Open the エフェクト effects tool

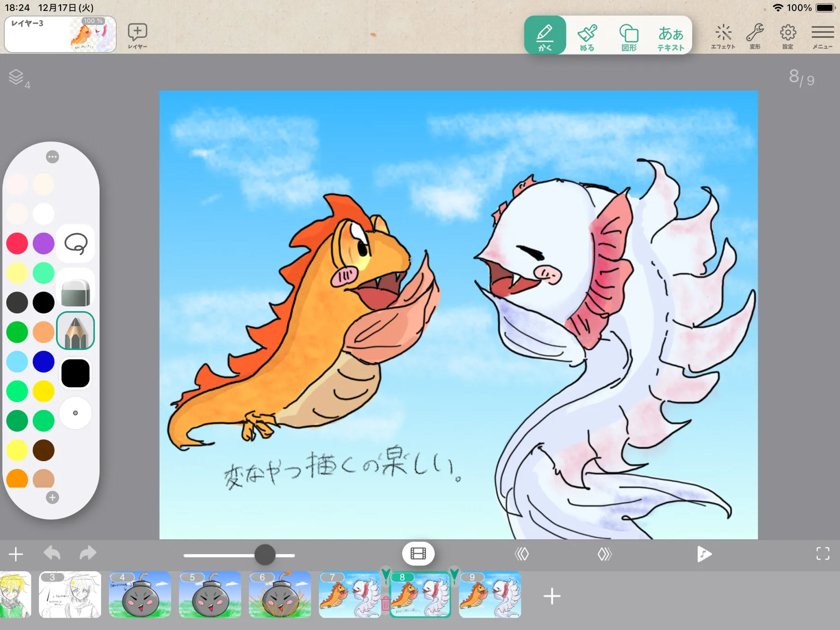pyautogui.click(x=723, y=36)
